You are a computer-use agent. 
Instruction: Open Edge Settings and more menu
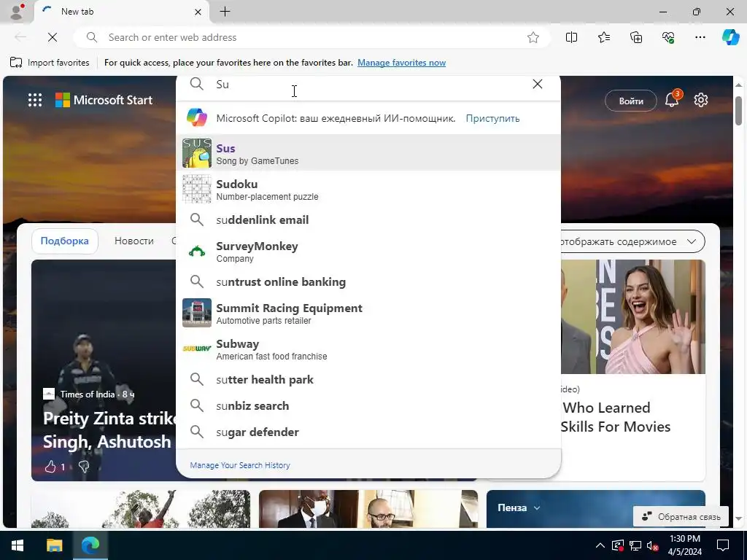point(700,37)
